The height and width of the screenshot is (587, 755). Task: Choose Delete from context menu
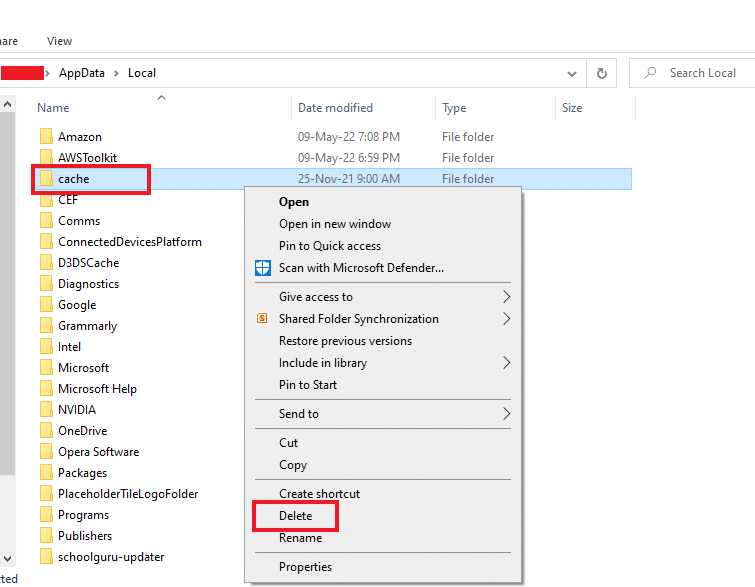(x=296, y=516)
